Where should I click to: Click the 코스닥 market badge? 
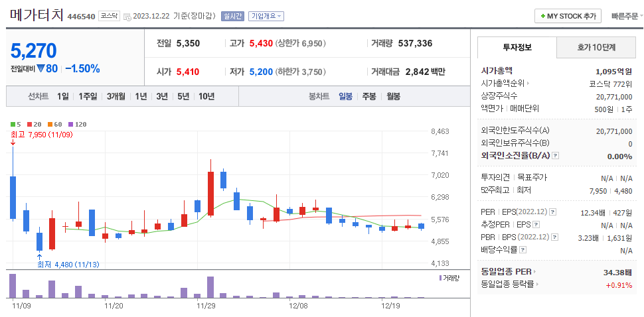pyautogui.click(x=109, y=17)
